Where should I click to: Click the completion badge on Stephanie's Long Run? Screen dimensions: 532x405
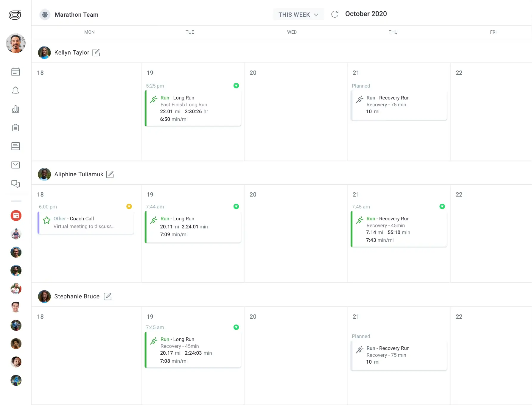pos(236,327)
